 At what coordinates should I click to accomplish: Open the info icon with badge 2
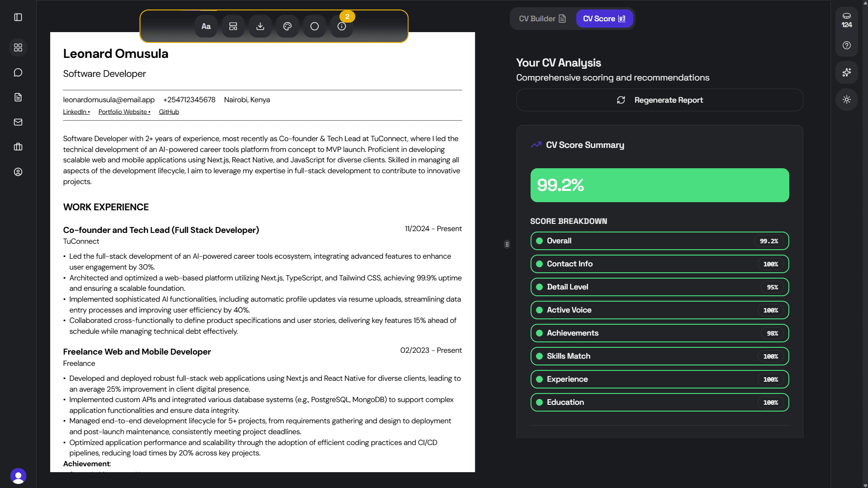(x=342, y=26)
